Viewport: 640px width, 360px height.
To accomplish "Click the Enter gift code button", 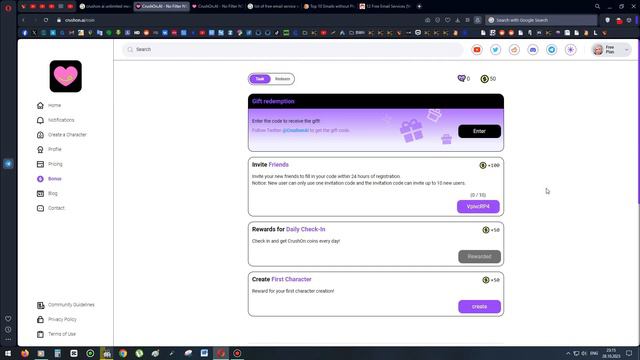I will [x=479, y=131].
